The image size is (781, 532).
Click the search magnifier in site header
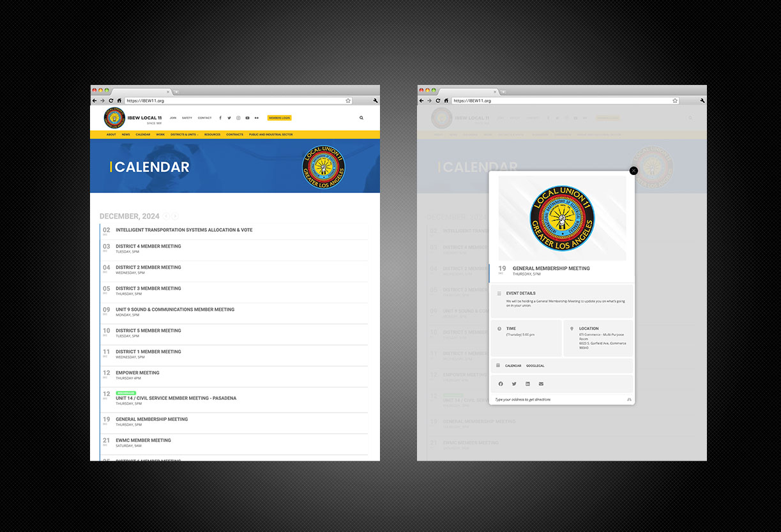tap(361, 118)
